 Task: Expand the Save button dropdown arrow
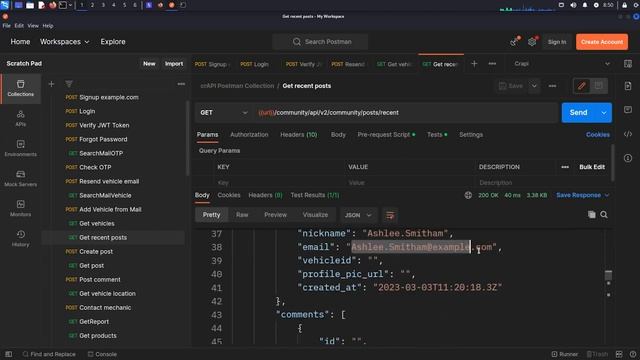pos(534,86)
